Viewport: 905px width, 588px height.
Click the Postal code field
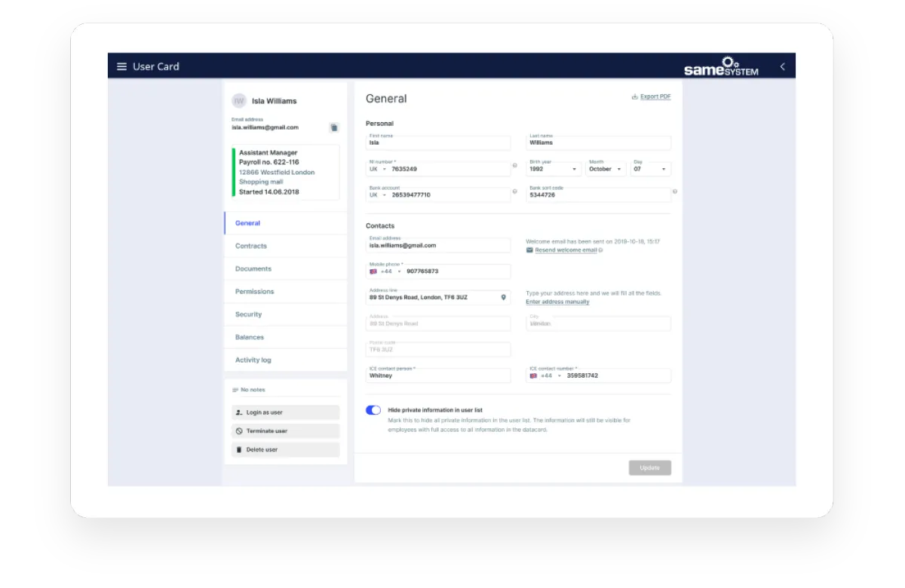coord(438,349)
